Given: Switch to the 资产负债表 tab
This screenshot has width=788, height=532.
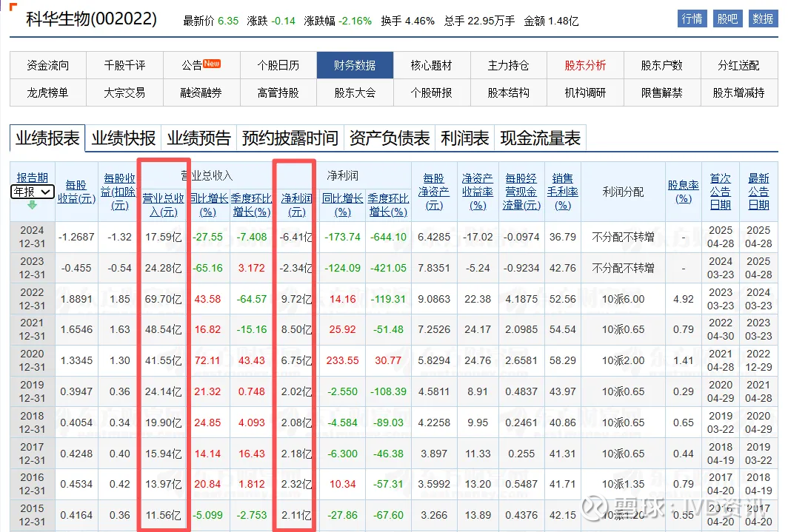Looking at the screenshot, I should tap(390, 138).
